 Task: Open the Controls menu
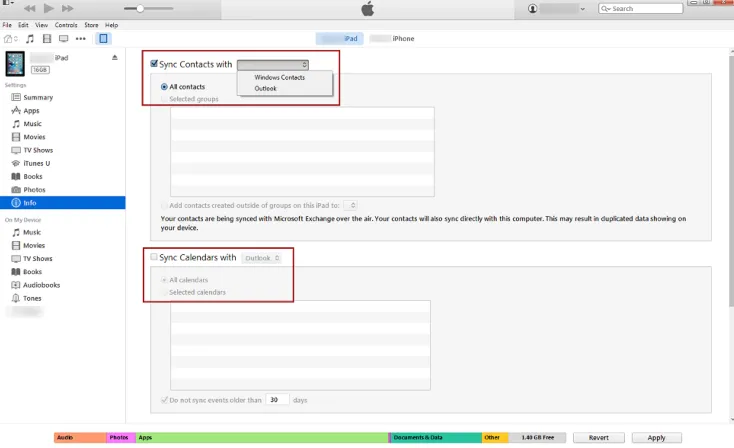(x=66, y=25)
